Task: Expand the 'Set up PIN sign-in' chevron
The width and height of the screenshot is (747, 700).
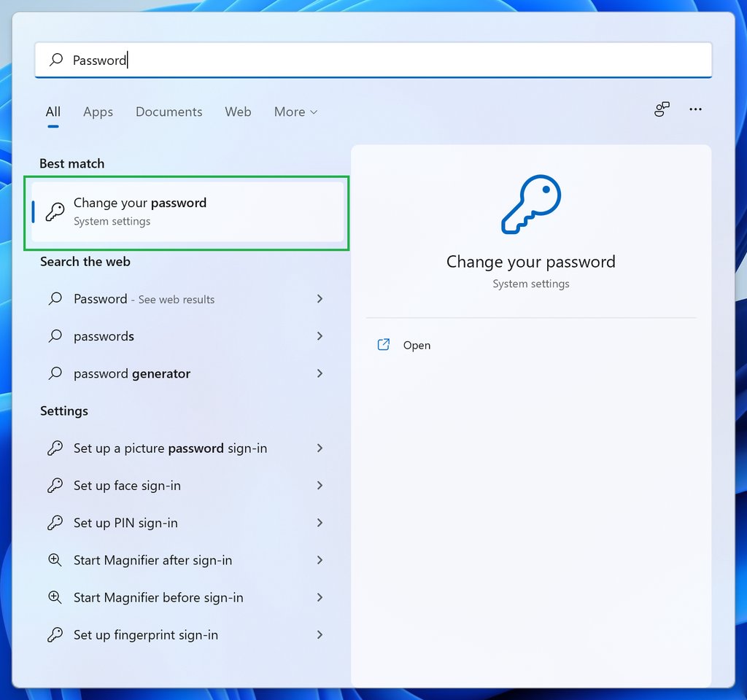Action: tap(320, 523)
